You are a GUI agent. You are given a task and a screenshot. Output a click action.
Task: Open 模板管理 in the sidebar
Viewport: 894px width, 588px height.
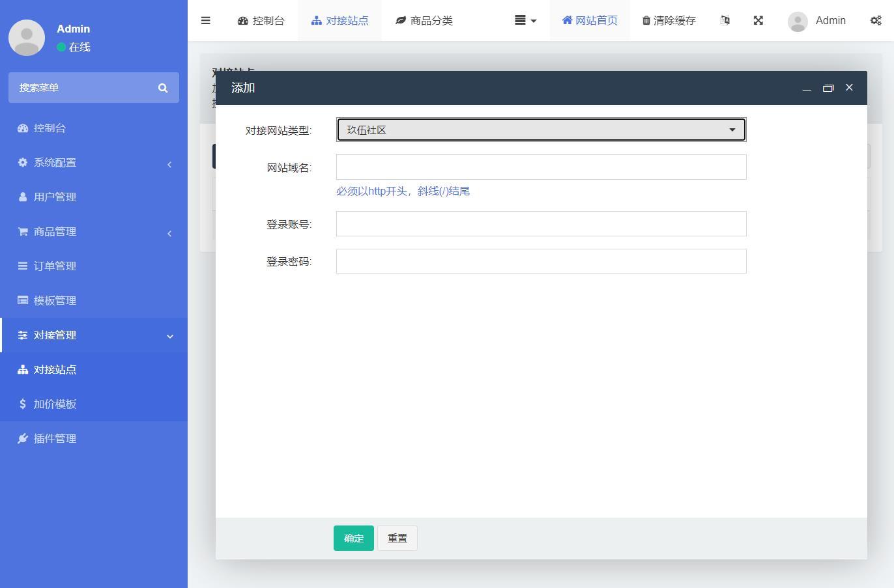pos(94,301)
